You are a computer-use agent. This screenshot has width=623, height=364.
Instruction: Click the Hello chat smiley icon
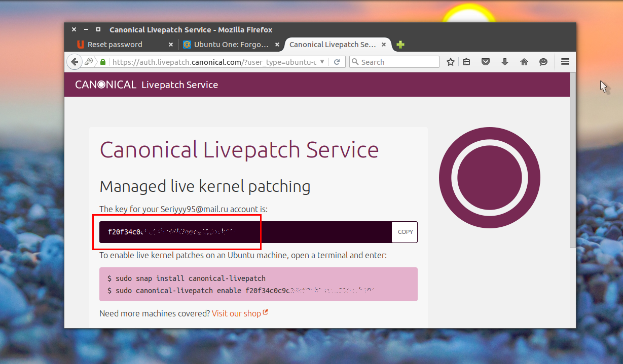point(543,62)
